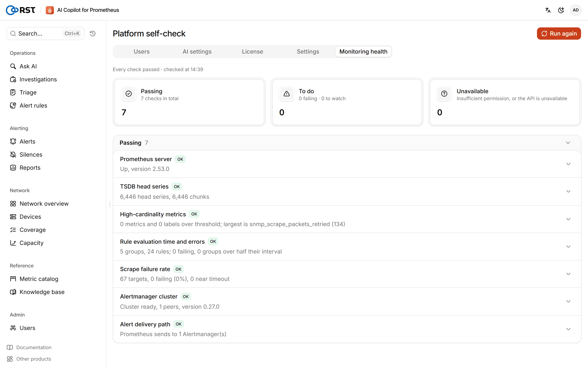Open the AD user avatar menu
The image size is (588, 368).
tap(576, 10)
